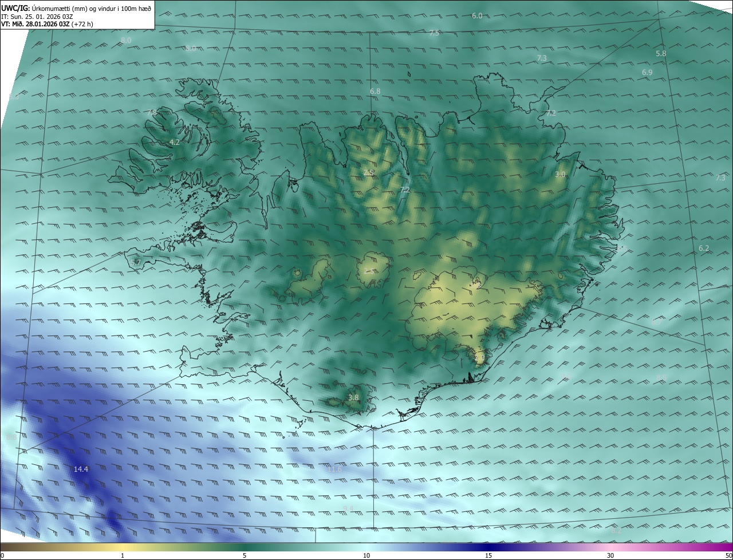733x560 pixels.
Task: Click the 6.0 value on the map
Action: pyautogui.click(x=477, y=16)
